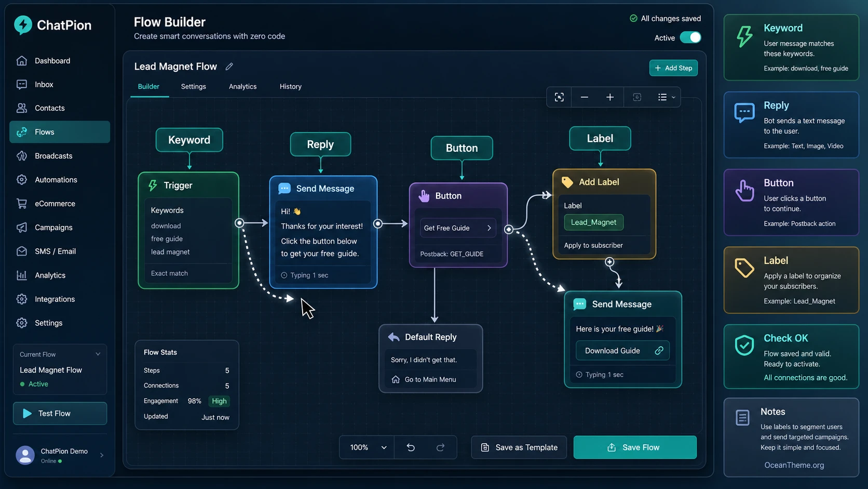The image size is (868, 489).
Task: Click the Save Flow button
Action: tap(635, 447)
